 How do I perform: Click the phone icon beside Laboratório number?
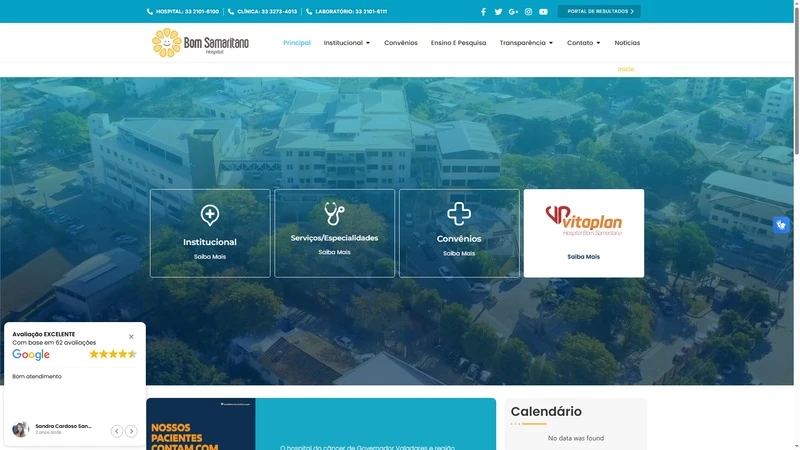click(309, 11)
